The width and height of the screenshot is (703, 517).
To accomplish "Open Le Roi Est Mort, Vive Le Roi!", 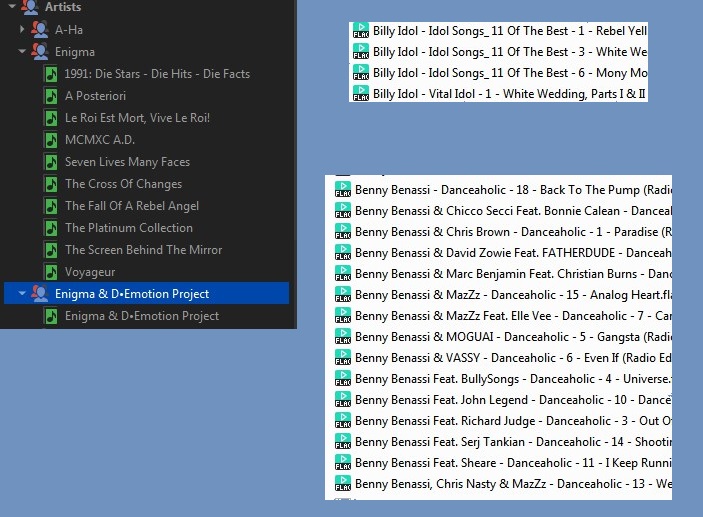I will 137,117.
